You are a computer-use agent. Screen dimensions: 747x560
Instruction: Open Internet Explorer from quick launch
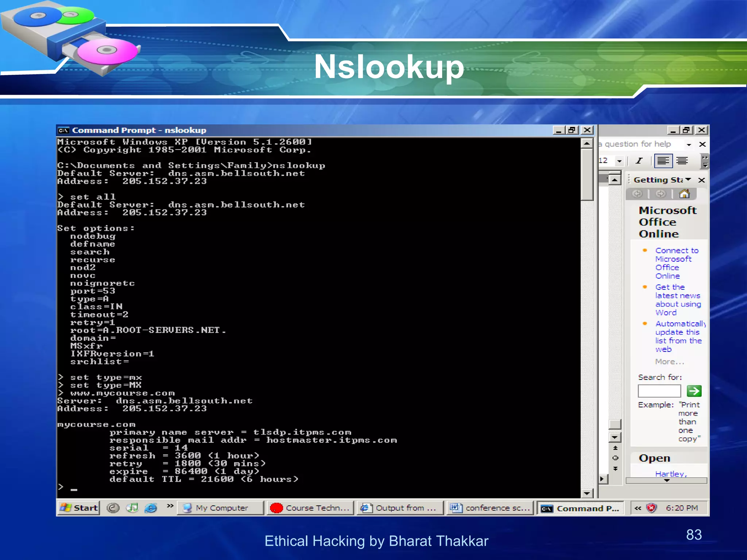pyautogui.click(x=150, y=507)
